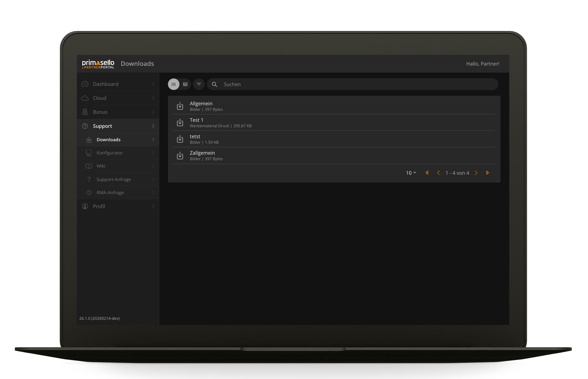Screen dimensions: 588x379
Task: Switch to list view toggle
Action: coord(174,84)
